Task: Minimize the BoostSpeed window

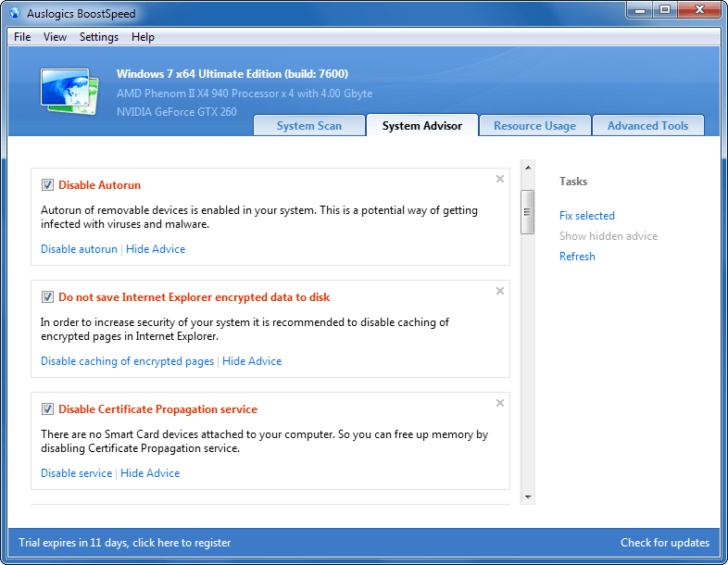Action: (x=640, y=10)
